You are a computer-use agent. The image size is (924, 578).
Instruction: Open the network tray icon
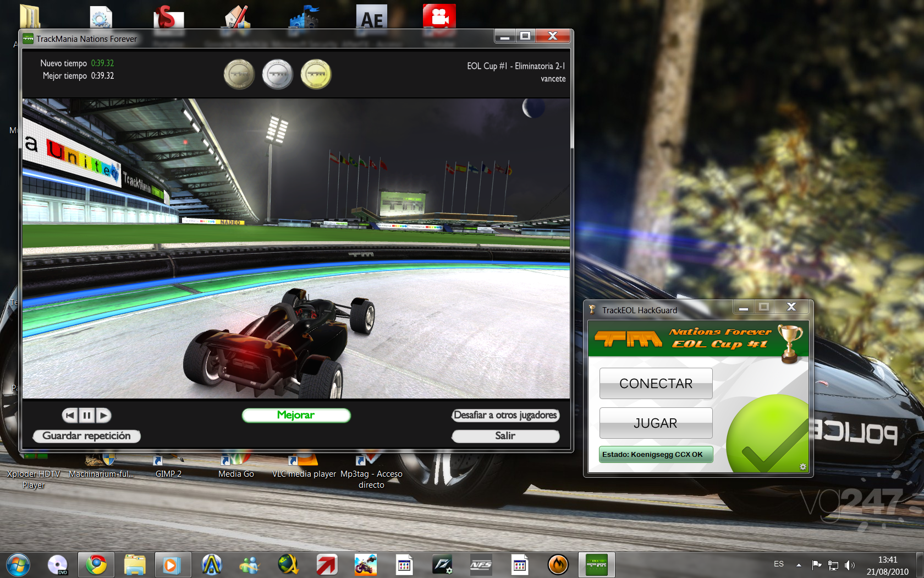coord(833,565)
